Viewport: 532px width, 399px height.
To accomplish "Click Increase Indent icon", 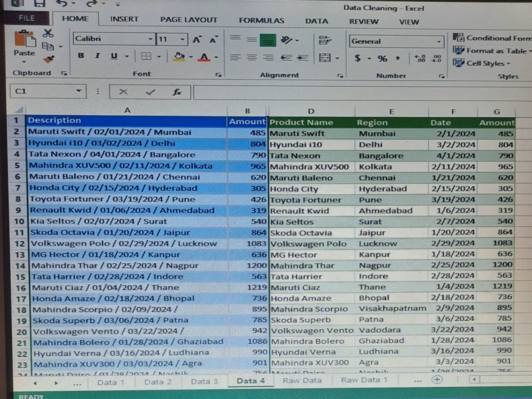I will tap(303, 58).
